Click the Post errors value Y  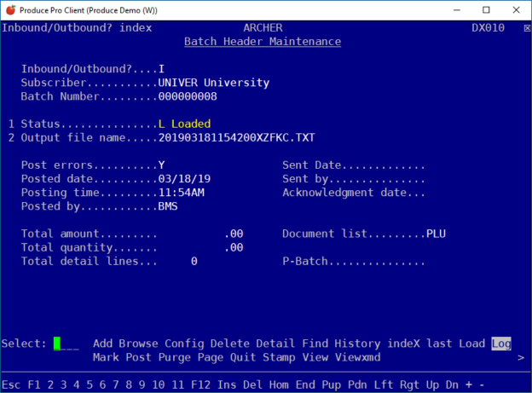(161, 165)
